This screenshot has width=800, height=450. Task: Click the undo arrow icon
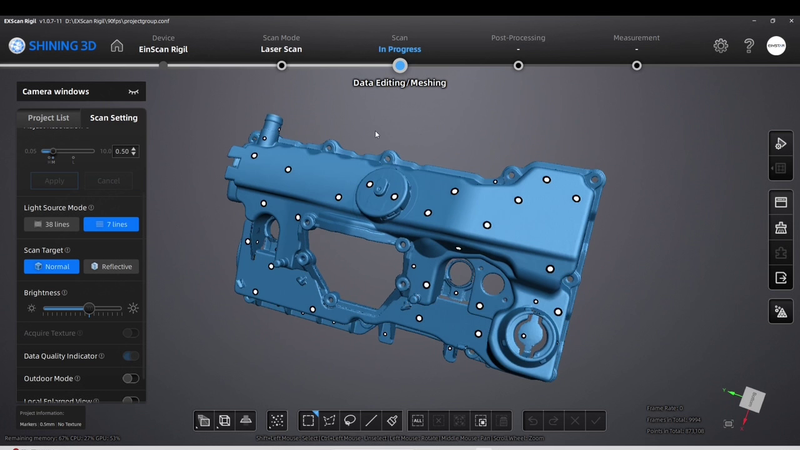[533, 421]
